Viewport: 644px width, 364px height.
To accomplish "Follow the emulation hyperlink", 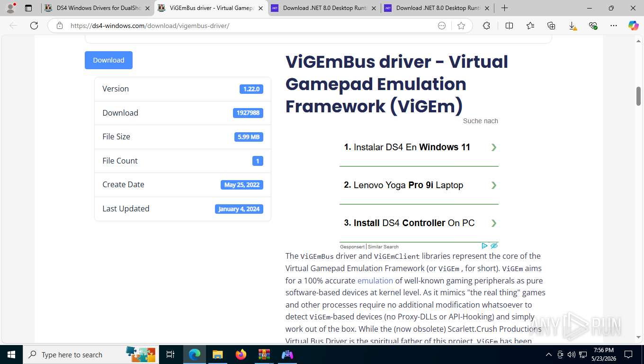I will click(375, 281).
